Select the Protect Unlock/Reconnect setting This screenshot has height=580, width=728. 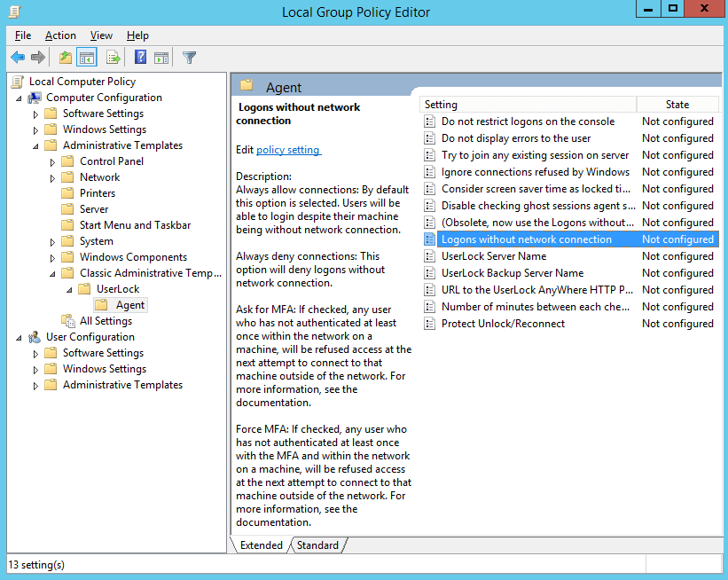click(503, 324)
